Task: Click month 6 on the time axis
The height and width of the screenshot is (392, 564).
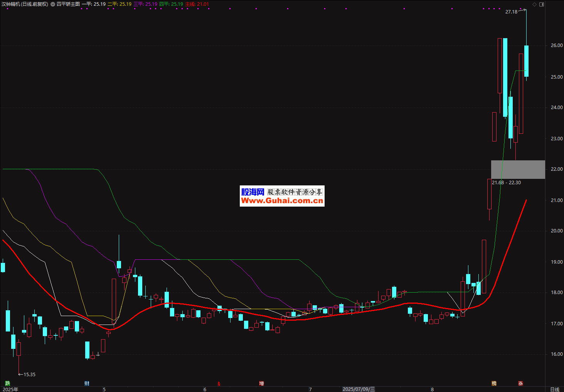Action: (205, 389)
